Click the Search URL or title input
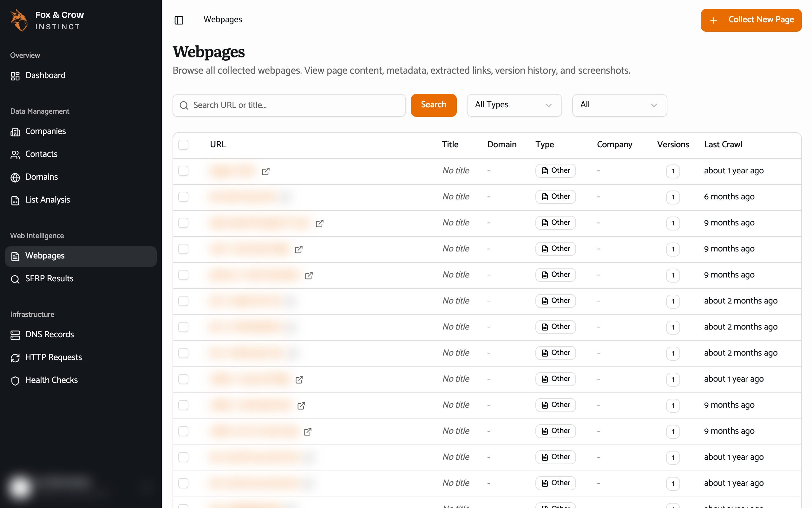This screenshot has width=812, height=508. tap(289, 105)
